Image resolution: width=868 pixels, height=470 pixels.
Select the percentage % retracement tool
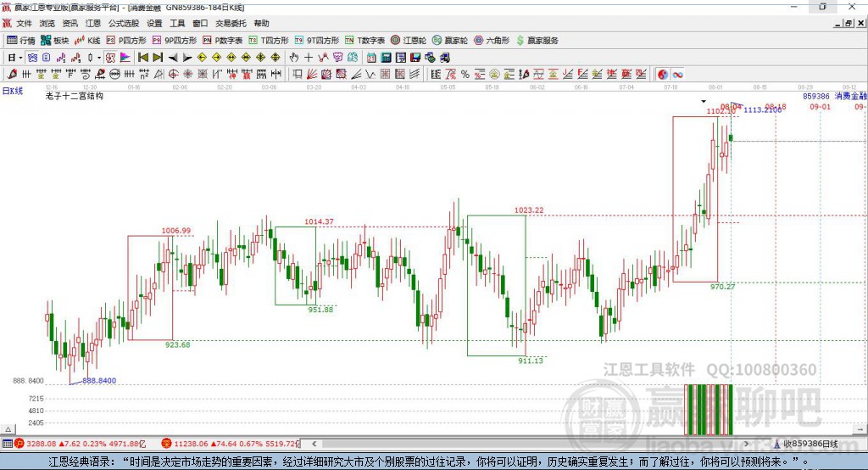coord(465,75)
